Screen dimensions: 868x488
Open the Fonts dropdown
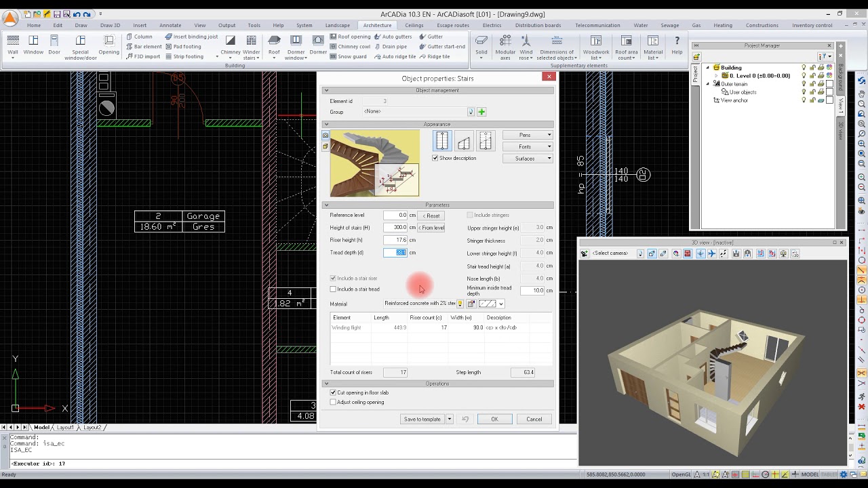[528, 146]
